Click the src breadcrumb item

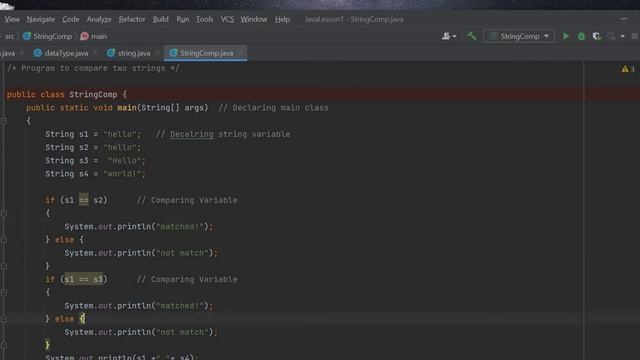click(x=9, y=36)
